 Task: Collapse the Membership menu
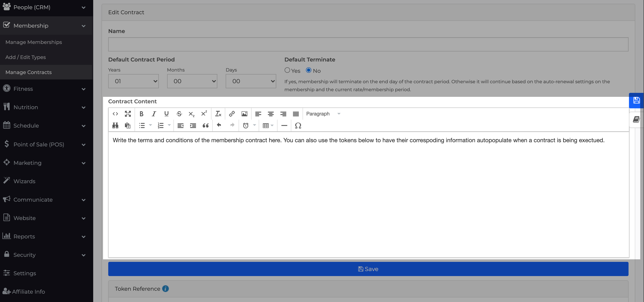(47, 26)
